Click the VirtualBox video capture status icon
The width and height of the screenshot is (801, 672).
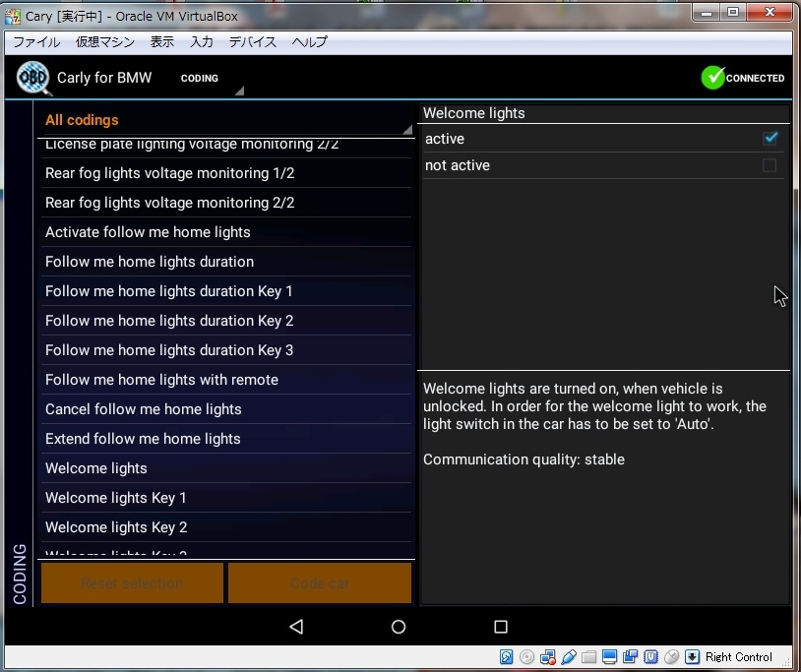click(x=631, y=656)
